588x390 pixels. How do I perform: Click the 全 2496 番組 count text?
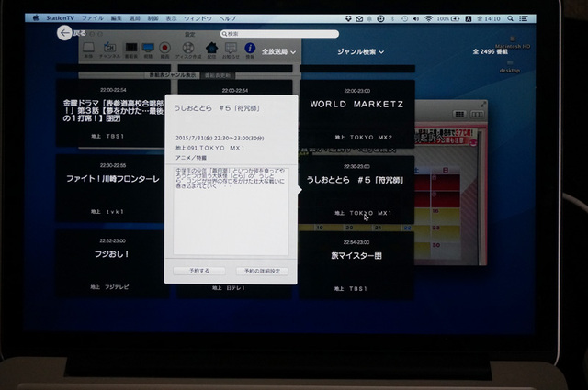[x=490, y=51]
